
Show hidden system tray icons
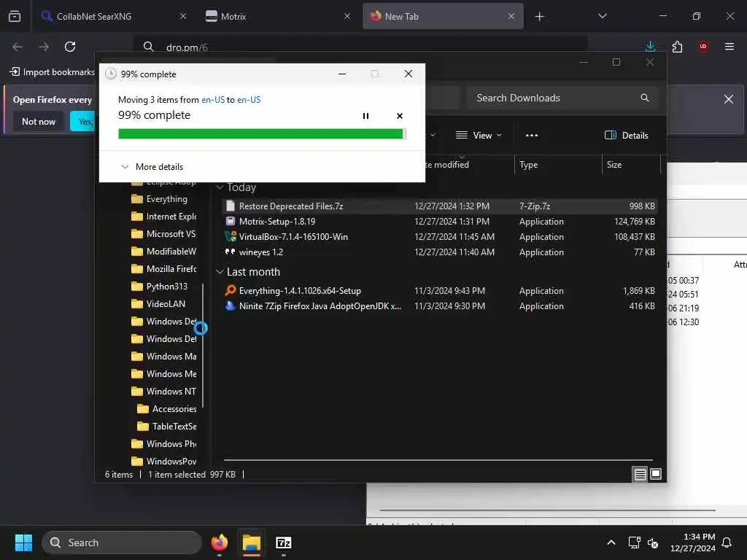pos(611,542)
